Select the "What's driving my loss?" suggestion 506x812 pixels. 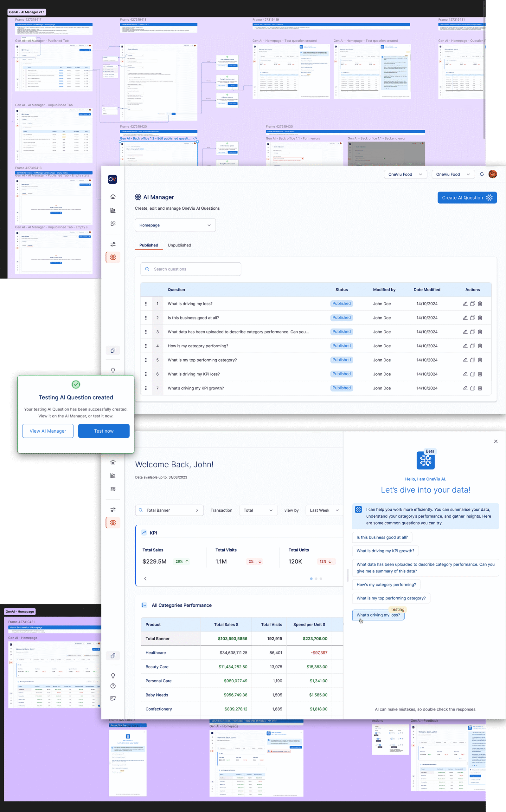pyautogui.click(x=378, y=615)
